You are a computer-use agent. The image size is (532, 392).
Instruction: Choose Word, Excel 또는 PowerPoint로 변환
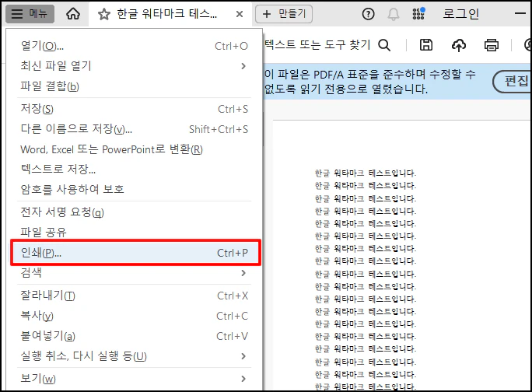[134, 149]
